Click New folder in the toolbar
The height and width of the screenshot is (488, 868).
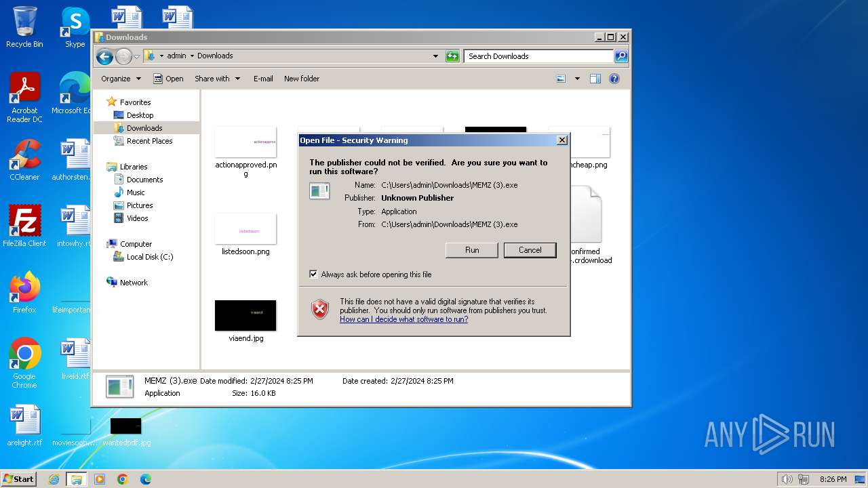point(302,79)
